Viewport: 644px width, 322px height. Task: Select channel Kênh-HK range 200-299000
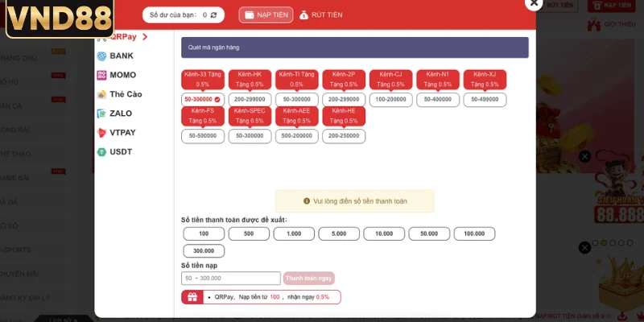point(250,99)
